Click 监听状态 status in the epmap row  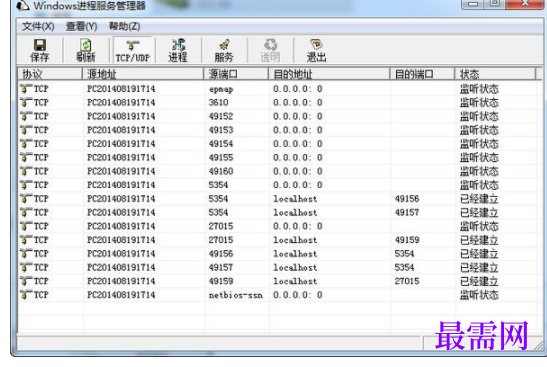click(479, 89)
